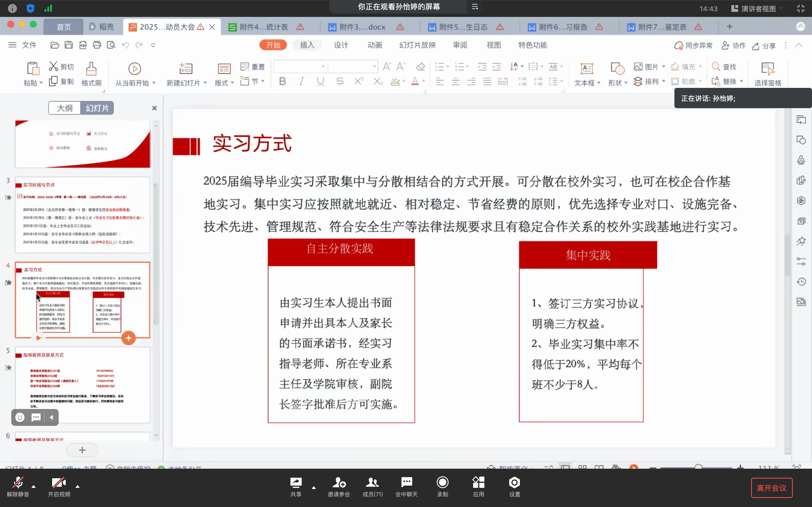
Task: Click the Format Painter (格式刷) icon
Action: [x=91, y=69]
